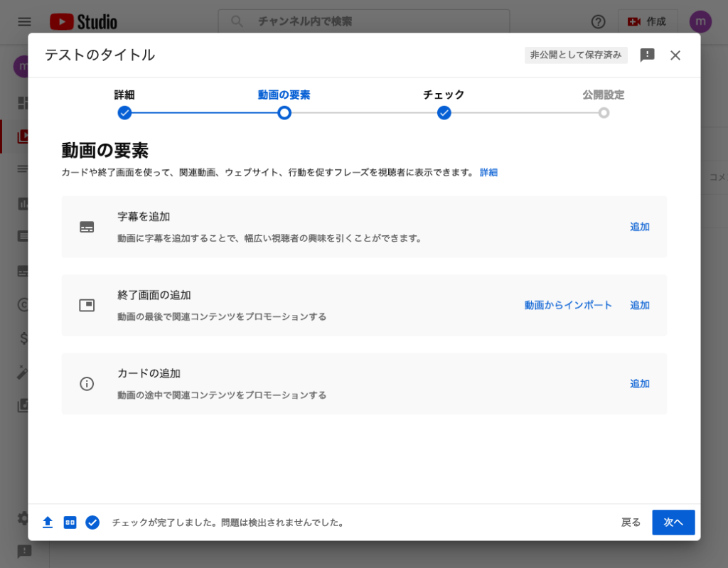
Task: Open the channel avatar menu
Action: (700, 21)
